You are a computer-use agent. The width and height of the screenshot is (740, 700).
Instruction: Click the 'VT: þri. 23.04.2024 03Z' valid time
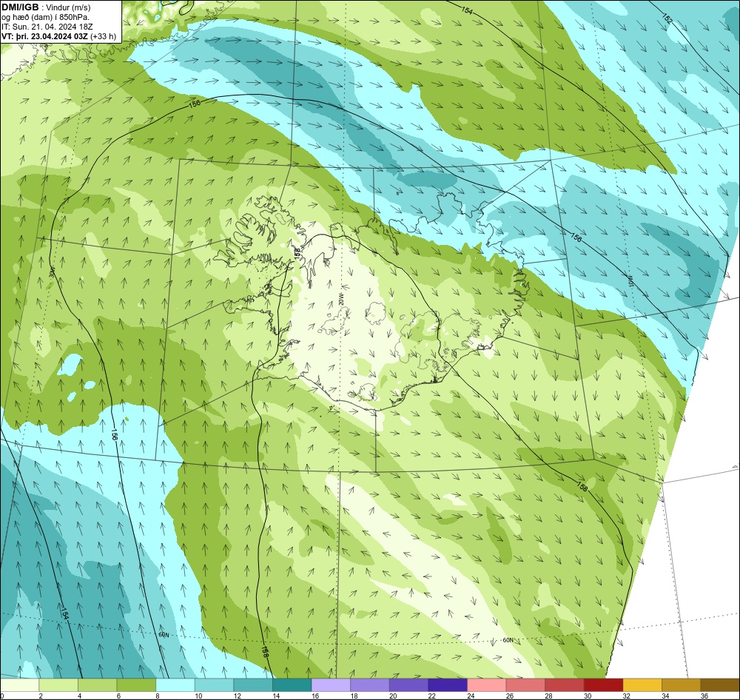(45, 36)
